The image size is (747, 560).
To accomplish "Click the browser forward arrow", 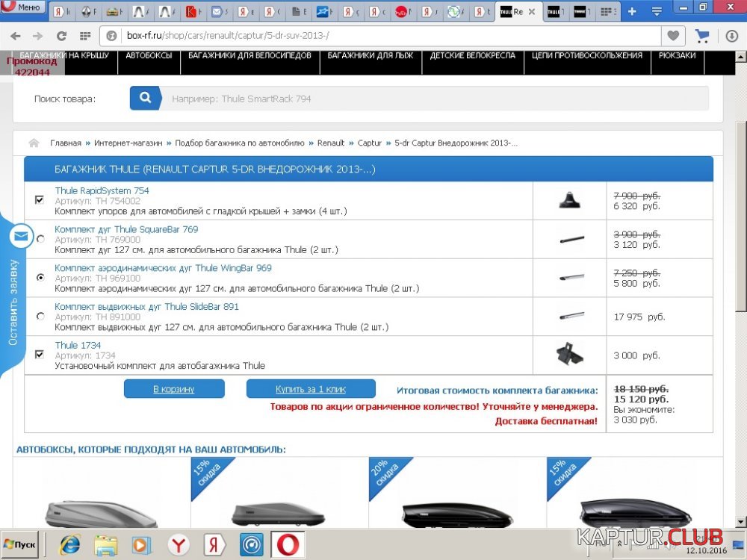I will [38, 36].
